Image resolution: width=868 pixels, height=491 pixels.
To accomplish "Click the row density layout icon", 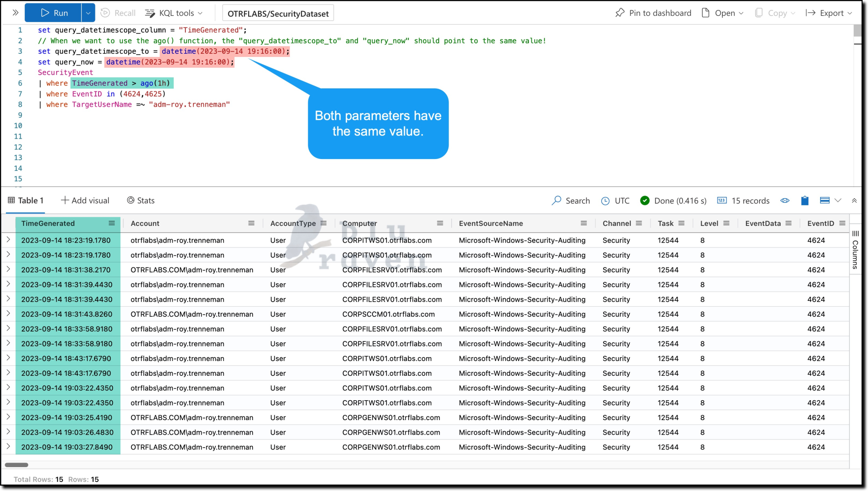I will (825, 201).
